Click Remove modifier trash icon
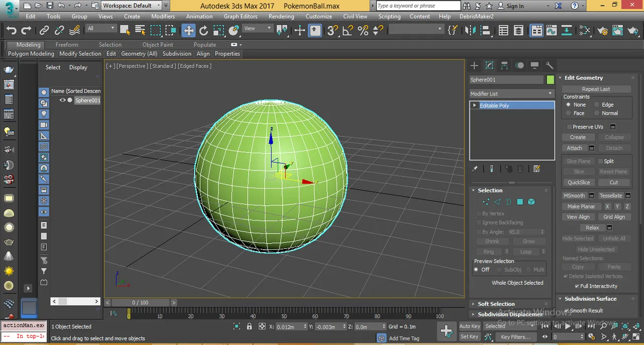This screenshot has height=345, width=644. (521, 169)
